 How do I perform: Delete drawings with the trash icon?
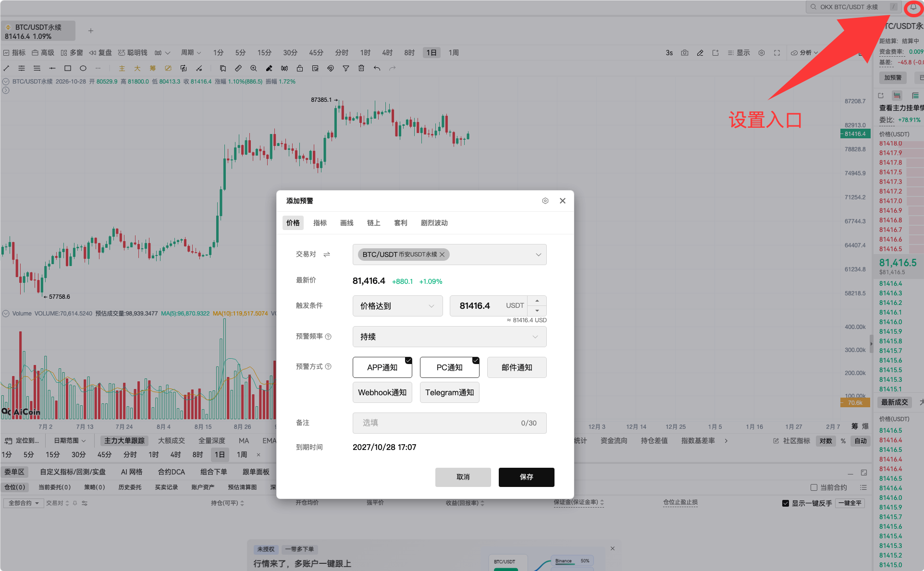pyautogui.click(x=361, y=68)
